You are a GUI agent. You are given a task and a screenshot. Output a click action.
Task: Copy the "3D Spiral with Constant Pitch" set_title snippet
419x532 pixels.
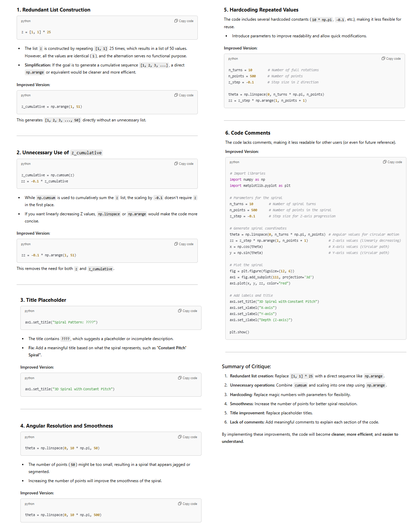click(188, 378)
